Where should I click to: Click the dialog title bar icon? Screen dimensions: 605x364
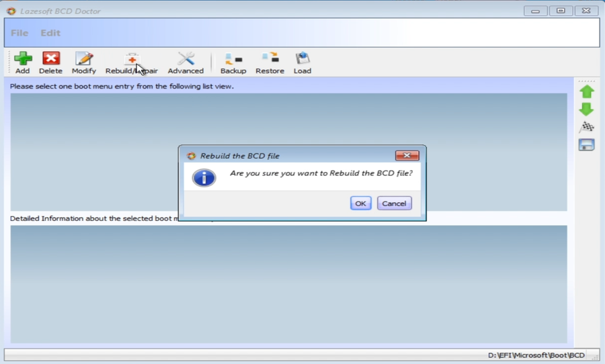point(191,156)
